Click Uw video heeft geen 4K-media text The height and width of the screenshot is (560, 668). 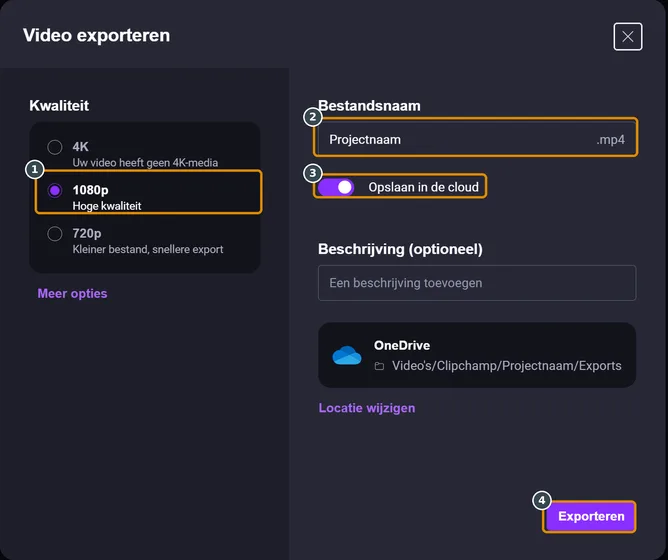point(145,163)
